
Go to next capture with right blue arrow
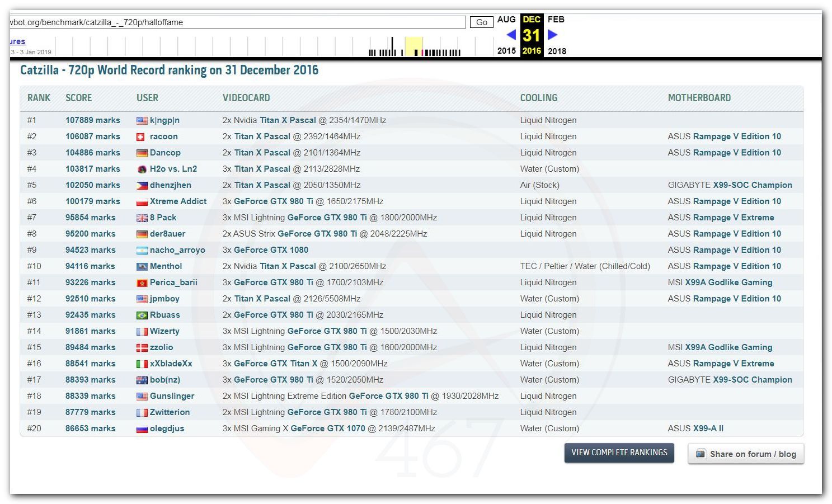click(x=552, y=35)
